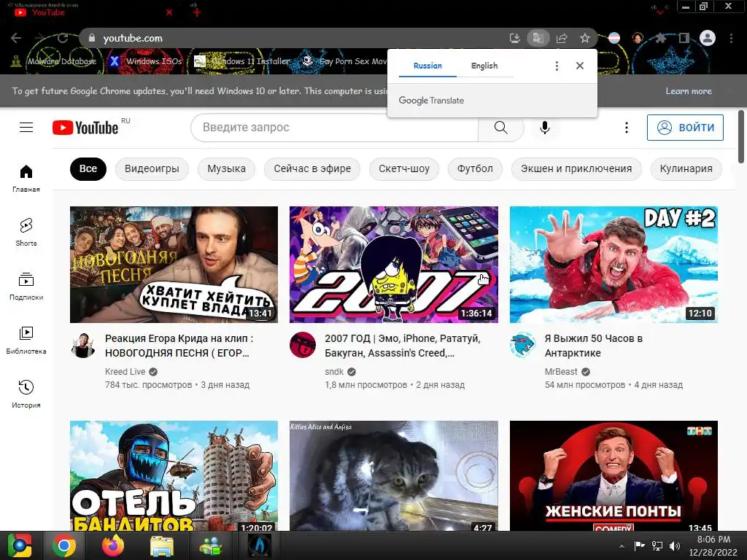Select the Музыка filter chip
This screenshot has width=747, height=560.
(227, 169)
